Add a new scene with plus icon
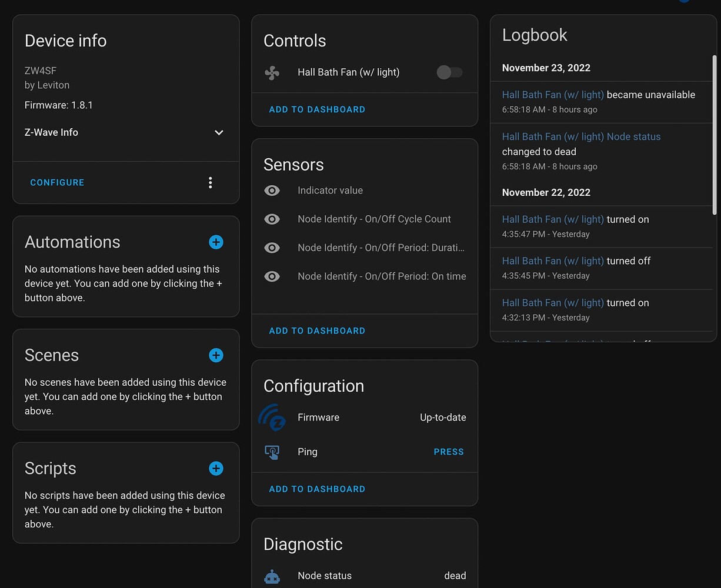The width and height of the screenshot is (721, 588). [x=216, y=355]
